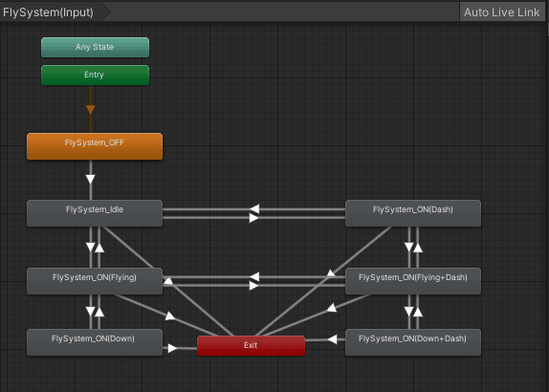The image size is (549, 392).
Task: Select the FlySystem_ON(Down) state node
Action: click(95, 342)
